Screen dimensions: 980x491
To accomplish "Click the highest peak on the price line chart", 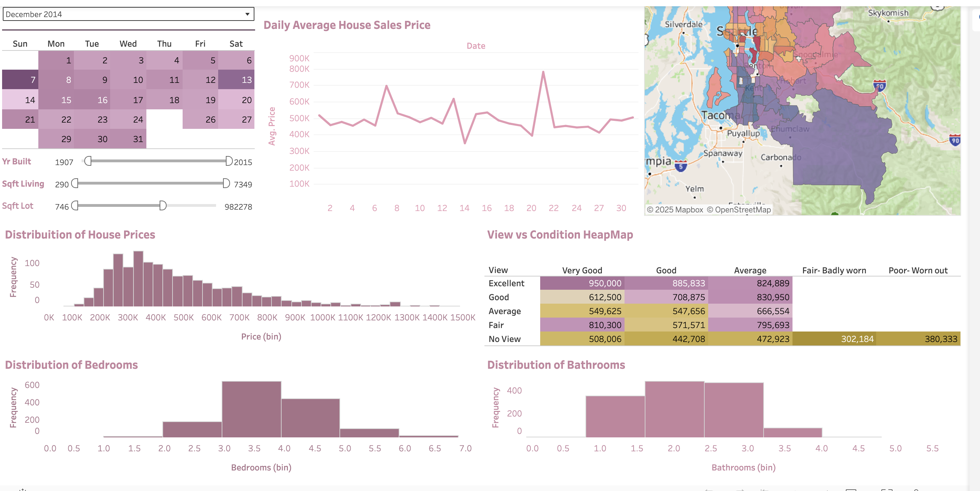I will point(543,72).
